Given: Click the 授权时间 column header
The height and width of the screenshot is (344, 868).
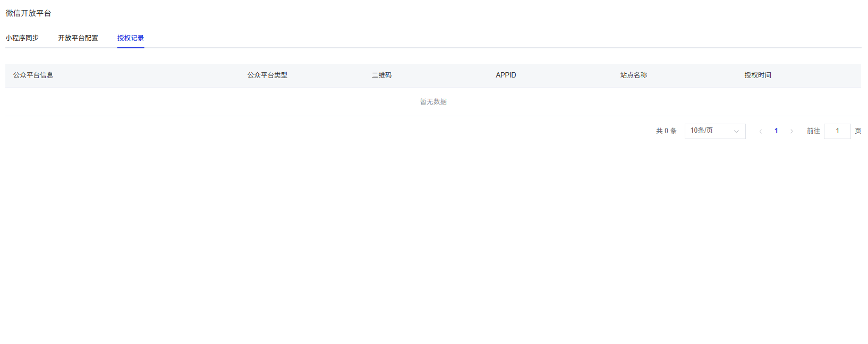Looking at the screenshot, I should [x=758, y=75].
